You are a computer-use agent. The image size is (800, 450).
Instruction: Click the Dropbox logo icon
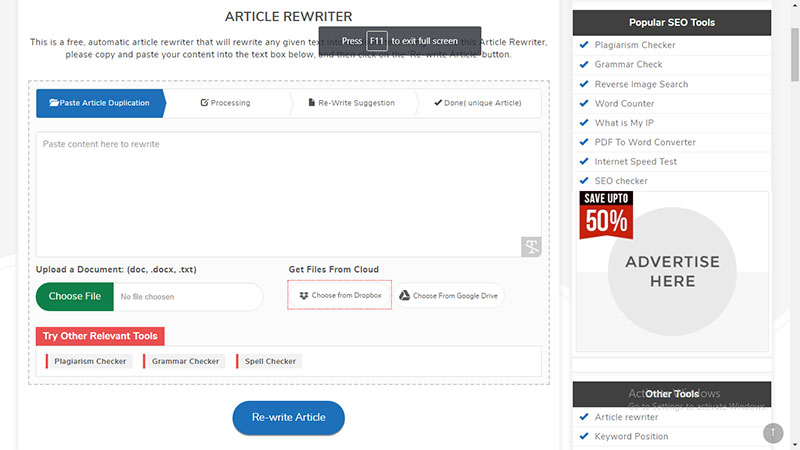[304, 296]
